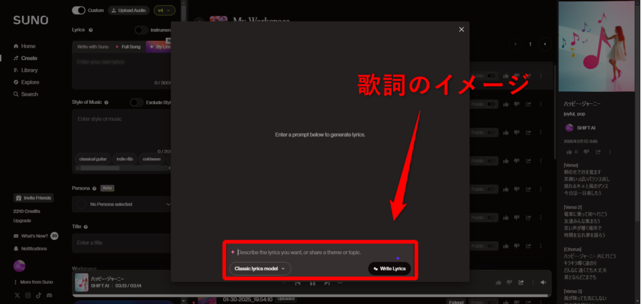
Task: Open Search in the sidebar
Action: 29,94
